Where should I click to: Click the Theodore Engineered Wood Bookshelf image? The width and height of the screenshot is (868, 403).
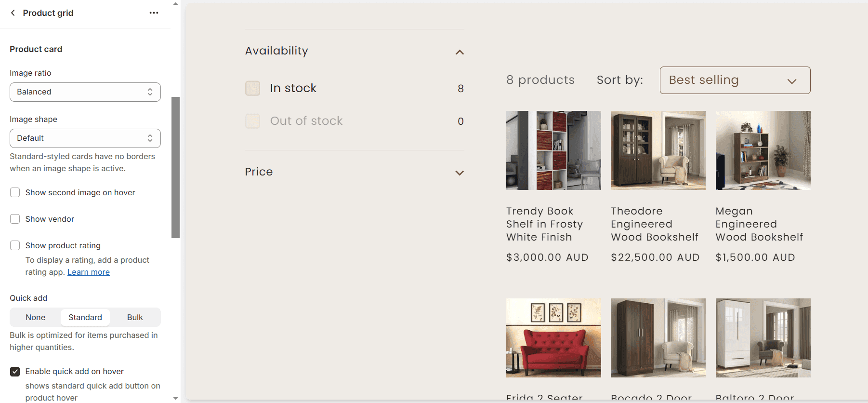pos(658,150)
